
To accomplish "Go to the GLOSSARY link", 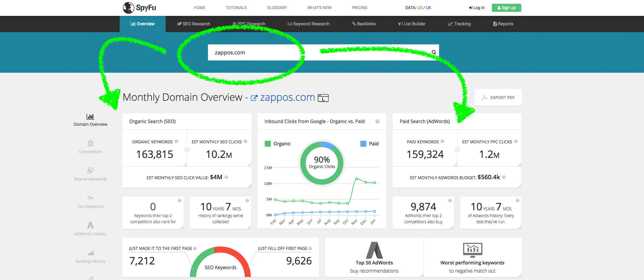I will click(277, 7).
